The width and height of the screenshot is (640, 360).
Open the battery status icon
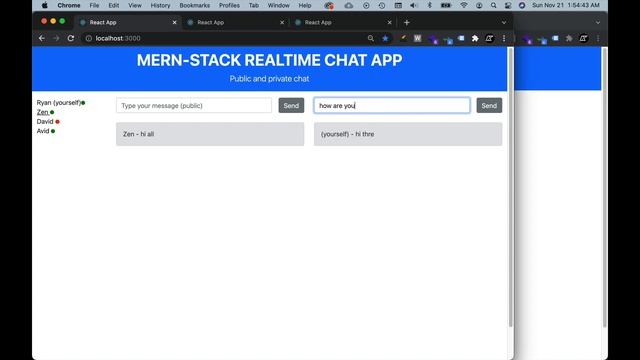tap(446, 5)
